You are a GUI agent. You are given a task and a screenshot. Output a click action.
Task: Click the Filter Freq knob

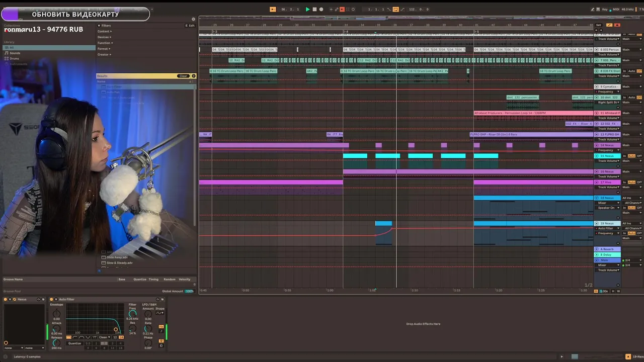[x=132, y=314]
